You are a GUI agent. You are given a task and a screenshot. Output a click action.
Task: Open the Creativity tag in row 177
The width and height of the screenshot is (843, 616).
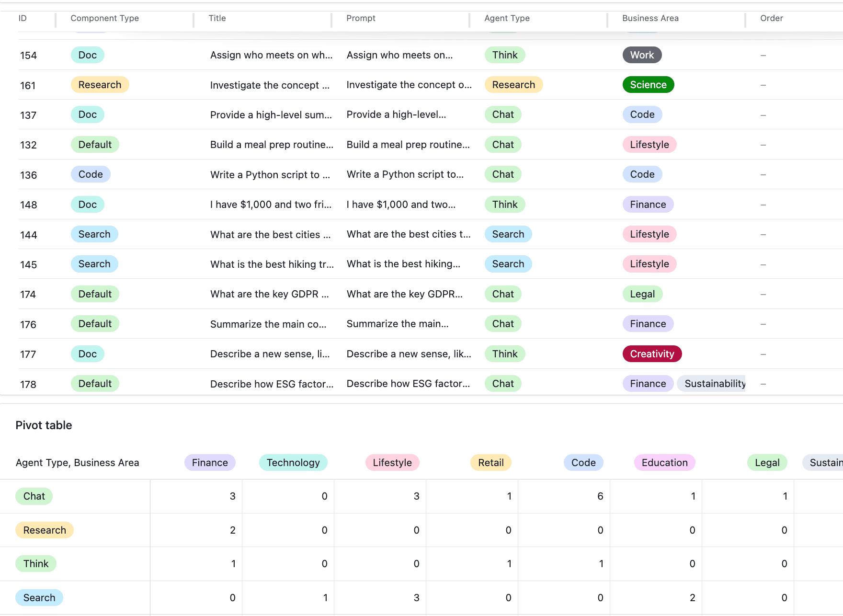point(652,354)
